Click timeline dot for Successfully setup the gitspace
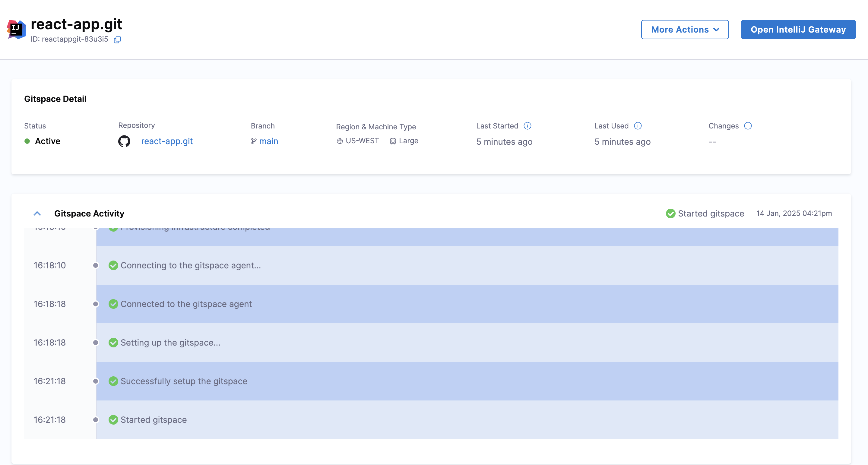868x465 pixels. (96, 381)
